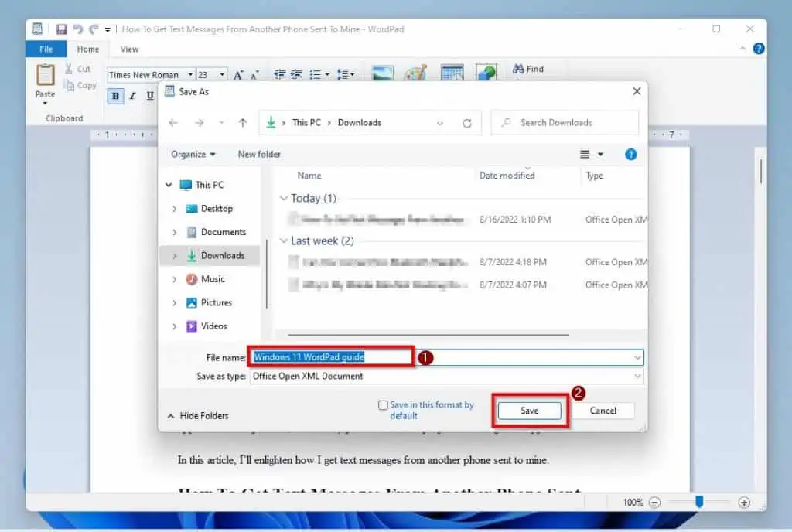Click the Undo arrow in WordPad's title bar
Image resolution: width=792 pixels, height=532 pixels.
[x=78, y=29]
